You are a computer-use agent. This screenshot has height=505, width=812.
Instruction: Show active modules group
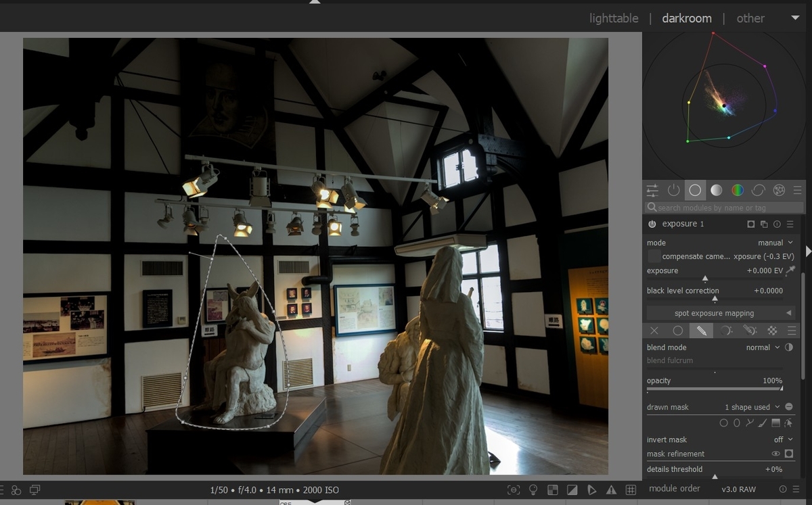[x=674, y=191]
